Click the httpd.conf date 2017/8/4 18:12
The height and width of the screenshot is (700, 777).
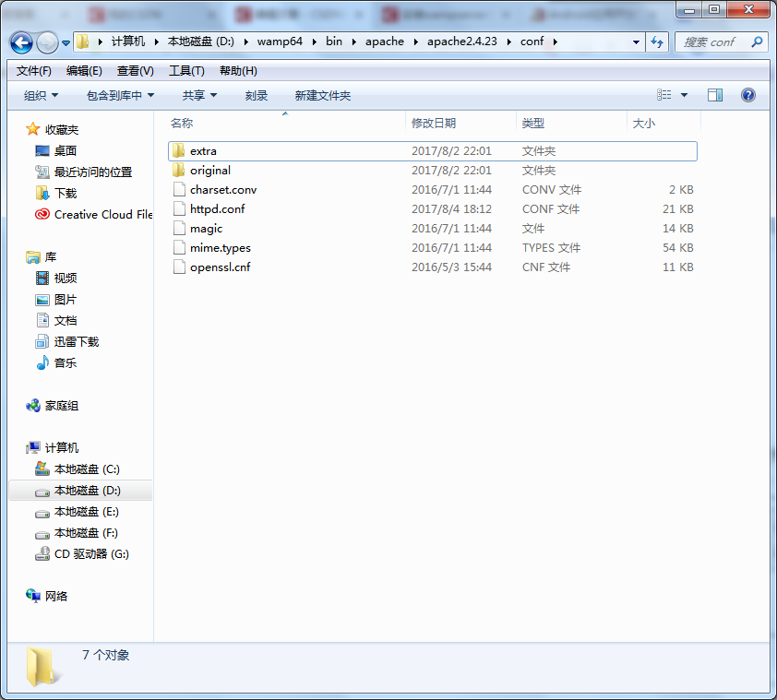[x=451, y=209]
